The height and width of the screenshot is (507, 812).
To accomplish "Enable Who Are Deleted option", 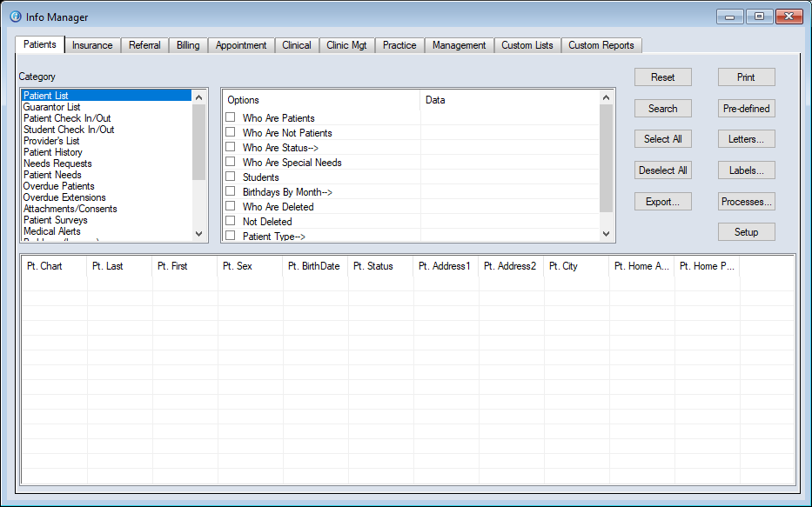I will [232, 206].
